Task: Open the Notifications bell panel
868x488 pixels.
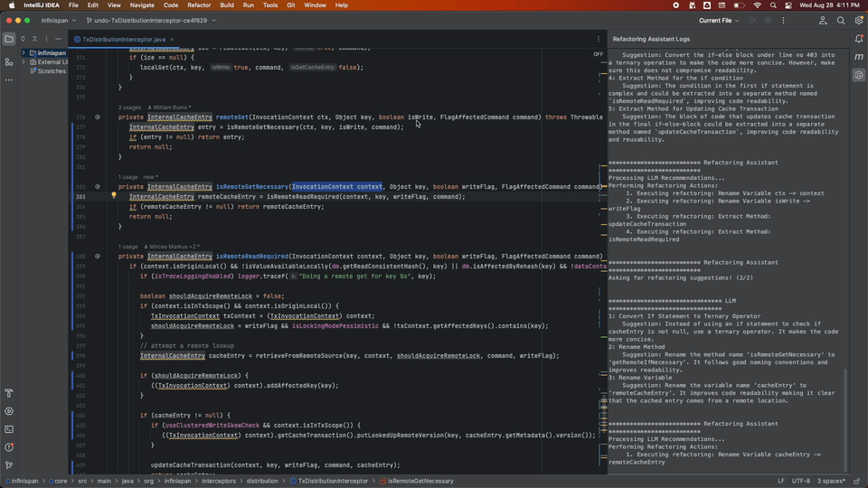Action: pyautogui.click(x=859, y=39)
